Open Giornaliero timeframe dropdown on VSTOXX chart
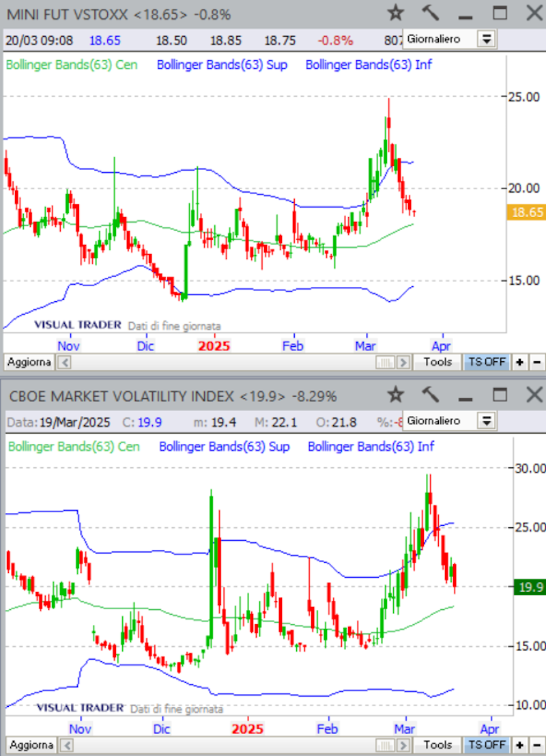546x756 pixels. pyautogui.click(x=486, y=39)
